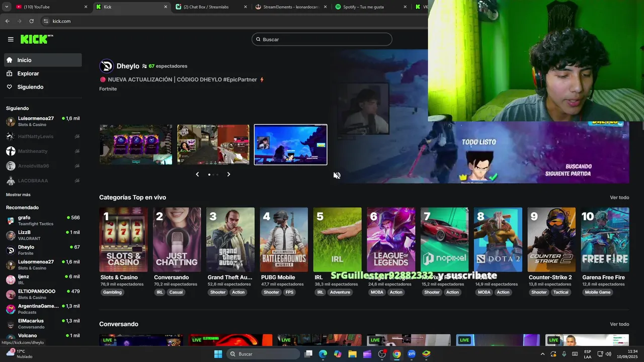Screen dimensions: 644x362
Task: Open recommended channel grafo
Action: click(43, 221)
